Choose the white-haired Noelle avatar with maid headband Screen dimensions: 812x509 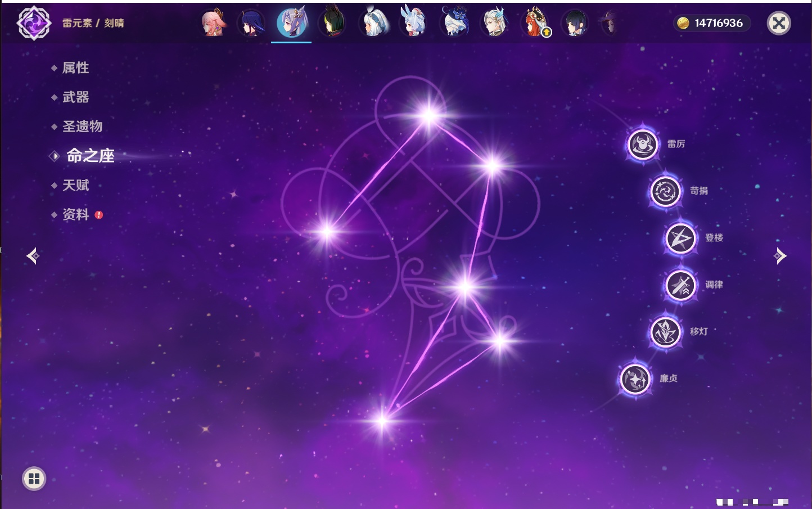coord(373,23)
